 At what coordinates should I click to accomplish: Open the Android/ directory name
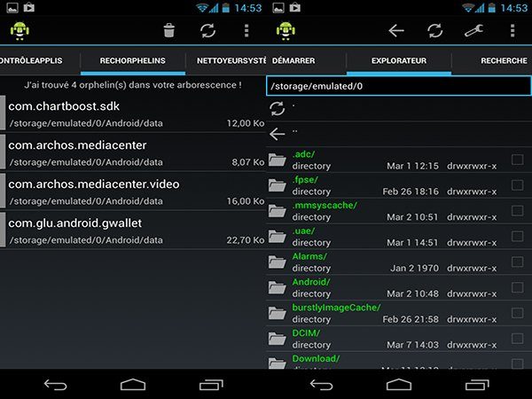[x=311, y=282]
